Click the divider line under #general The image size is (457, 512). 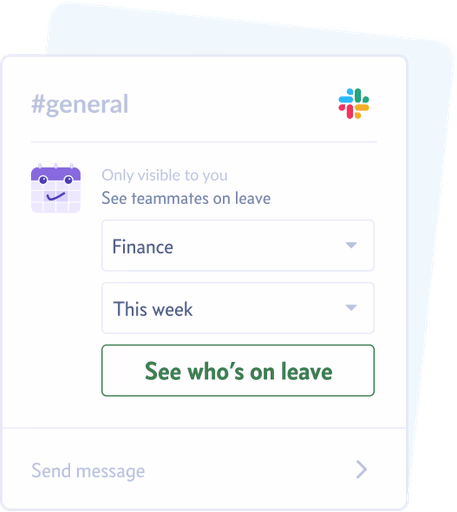click(x=204, y=142)
